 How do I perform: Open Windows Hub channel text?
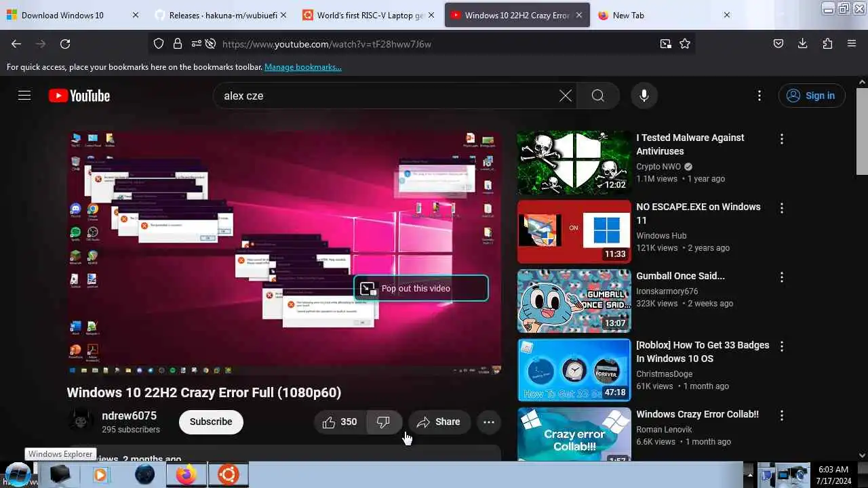(x=661, y=236)
